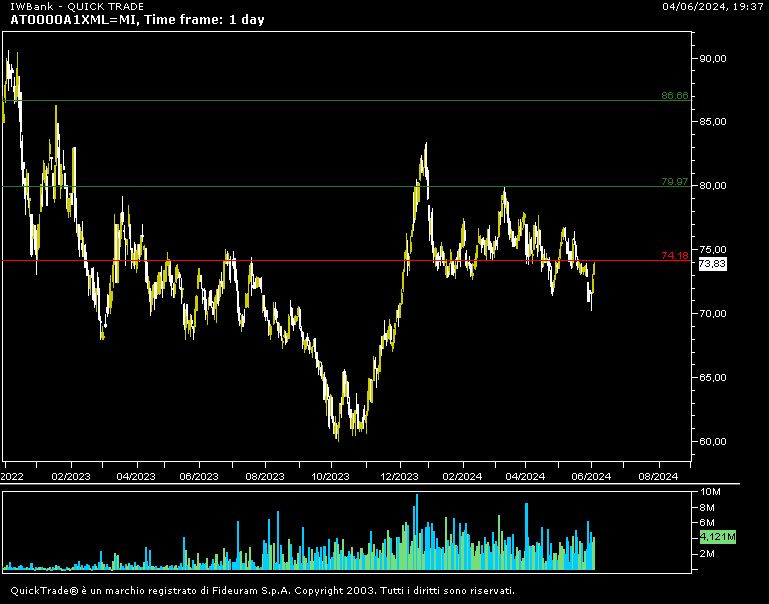Click the green 86.66 resistance level label
Viewport: 769px width, 604px height.
point(675,96)
